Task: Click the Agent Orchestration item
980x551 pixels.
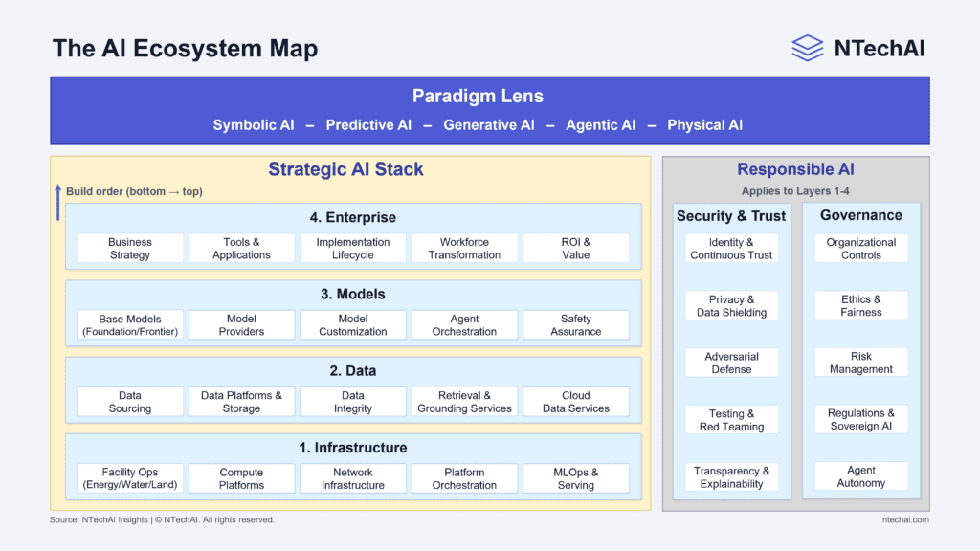Action: pyautogui.click(x=464, y=324)
